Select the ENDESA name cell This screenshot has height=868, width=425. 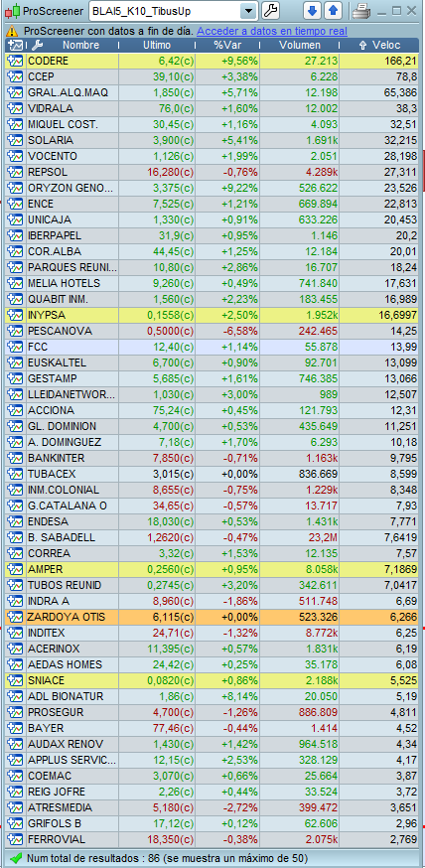pyautogui.click(x=72, y=522)
